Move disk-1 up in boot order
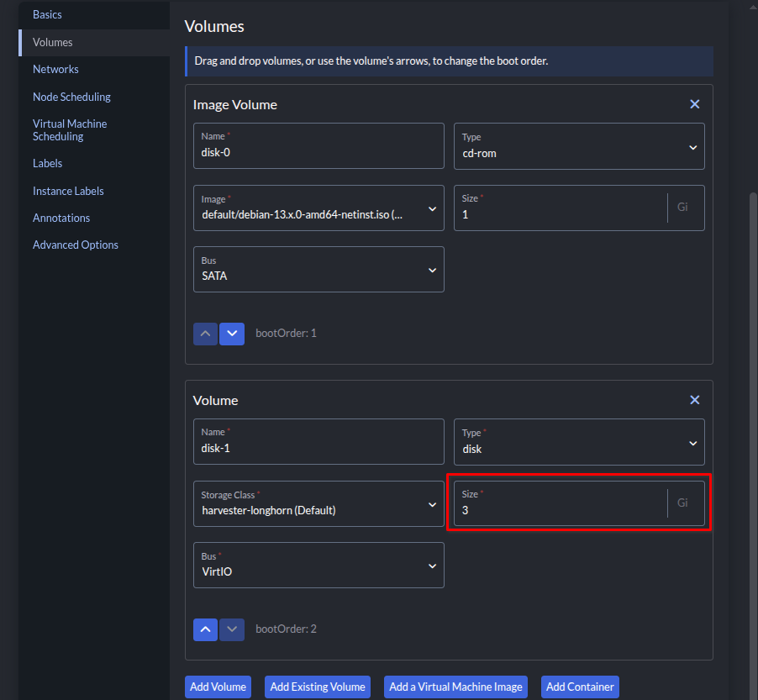Screen dimensions: 758x700 point(206,629)
